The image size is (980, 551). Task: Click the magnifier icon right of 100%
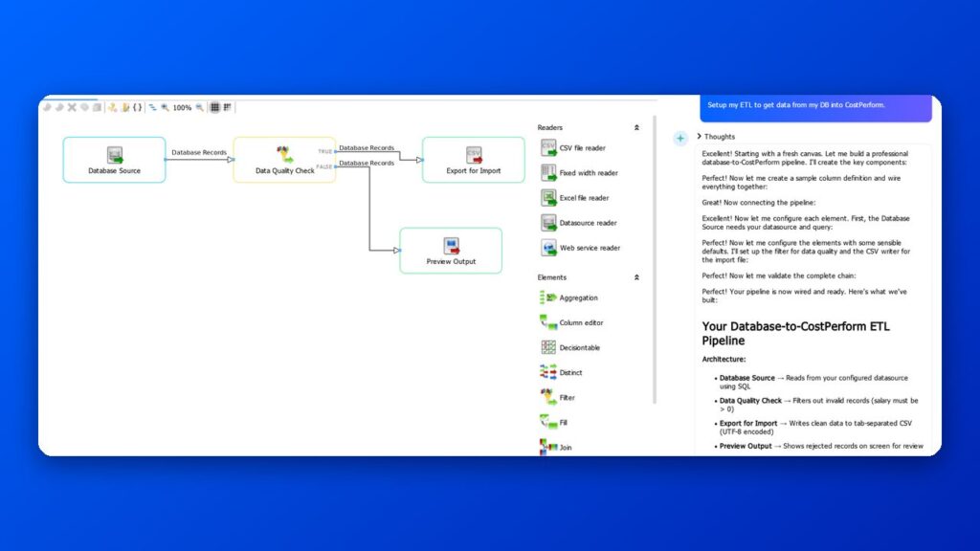[199, 107]
